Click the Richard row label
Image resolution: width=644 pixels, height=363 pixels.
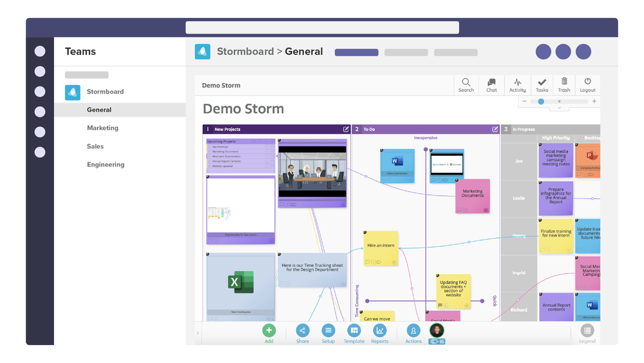[x=518, y=310]
